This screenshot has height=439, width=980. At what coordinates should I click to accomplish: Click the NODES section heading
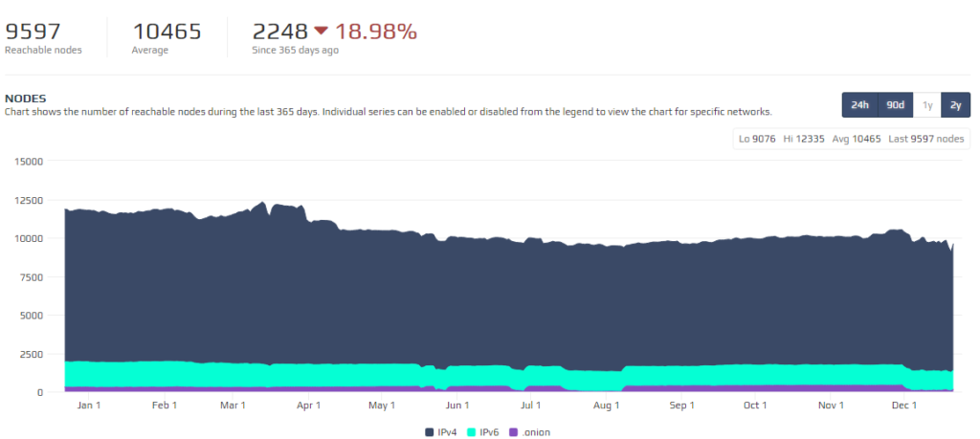click(26, 98)
